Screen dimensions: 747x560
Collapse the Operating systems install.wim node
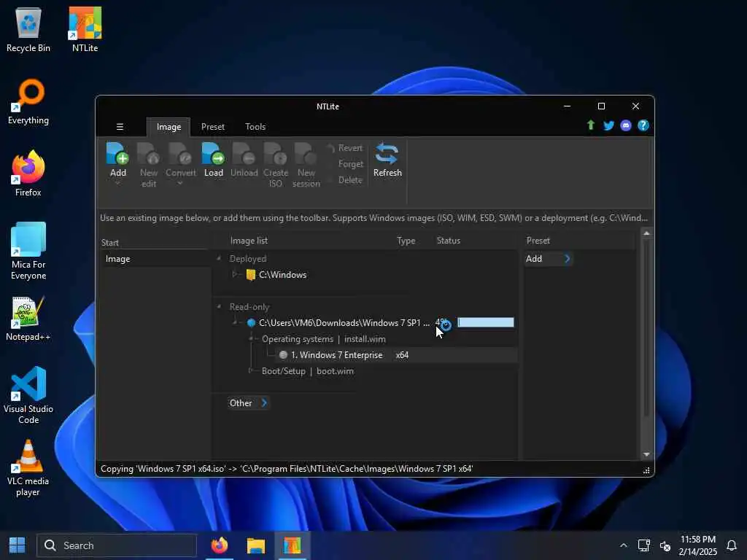coord(251,338)
